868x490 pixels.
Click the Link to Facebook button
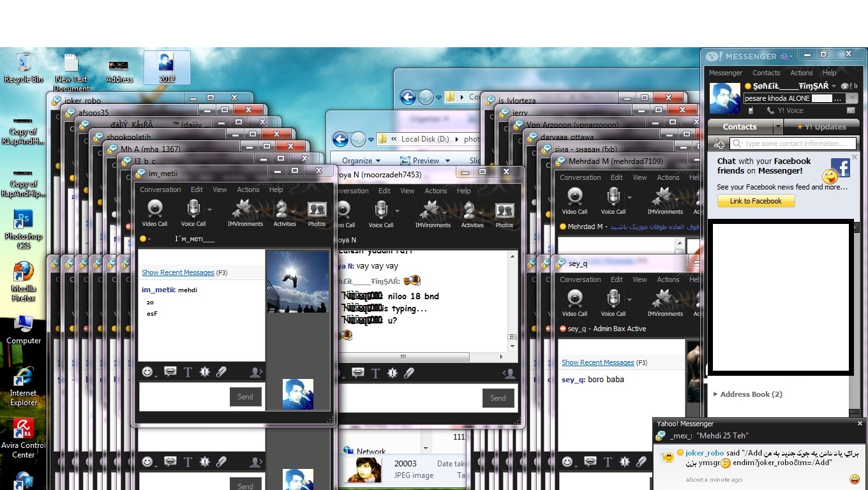(x=756, y=201)
